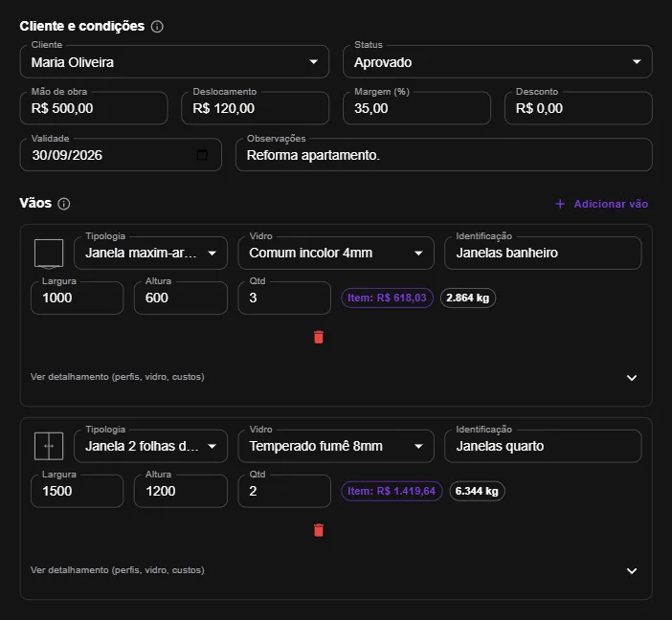
Task: Click Item: R$ 1.419,64 price chip
Action: pyautogui.click(x=392, y=491)
